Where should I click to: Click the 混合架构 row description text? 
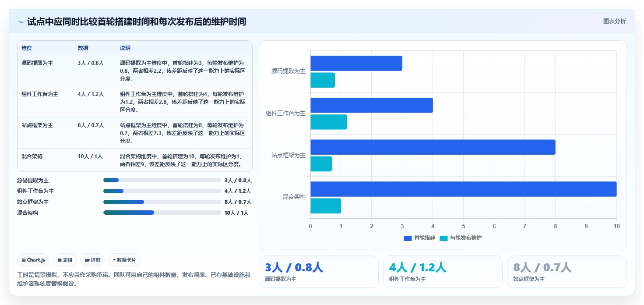(x=182, y=160)
